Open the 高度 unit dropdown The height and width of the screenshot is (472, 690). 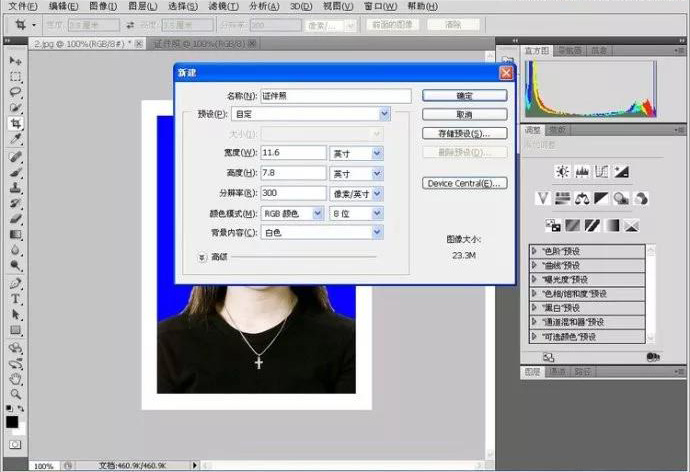356,173
